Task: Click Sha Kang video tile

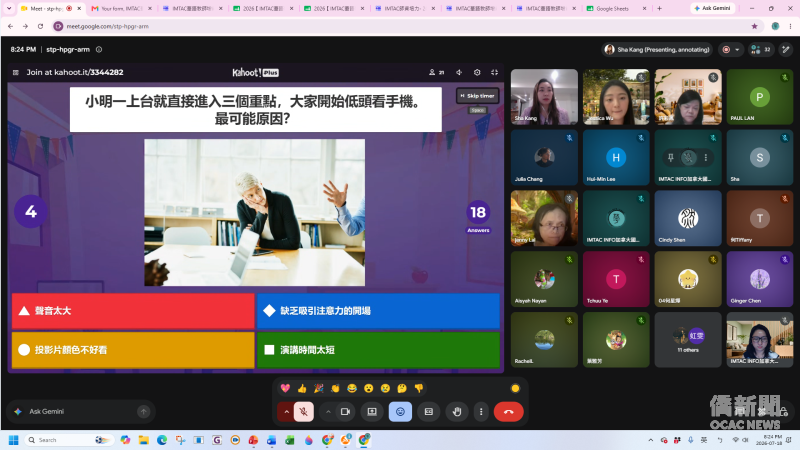Action: tap(544, 97)
